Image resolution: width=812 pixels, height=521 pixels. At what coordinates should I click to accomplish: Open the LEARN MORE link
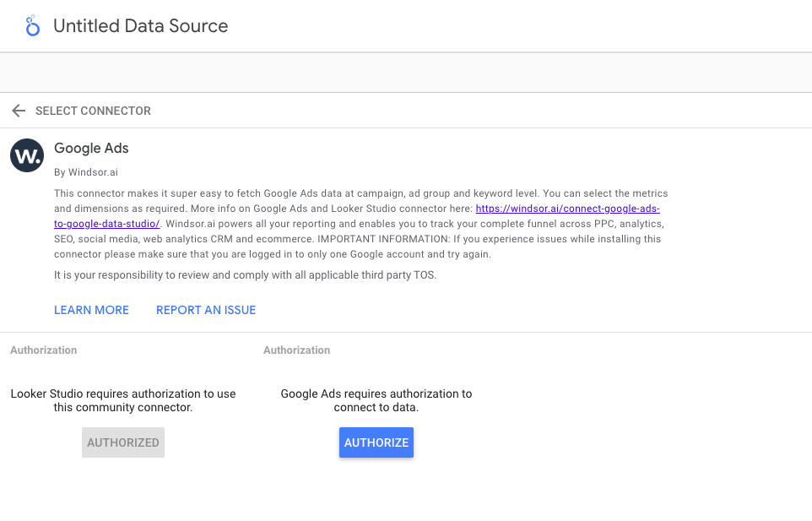pyautogui.click(x=92, y=310)
